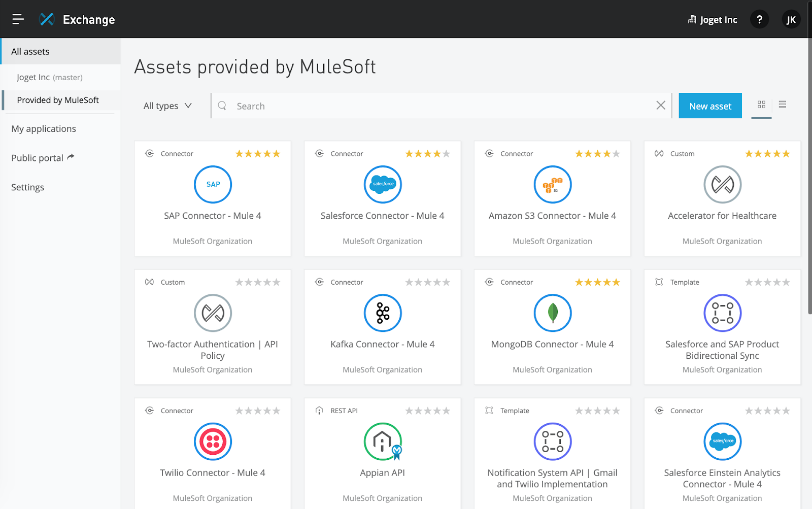The image size is (812, 509).
Task: Open the Two-factor Authentication policy icon
Action: pos(213,313)
